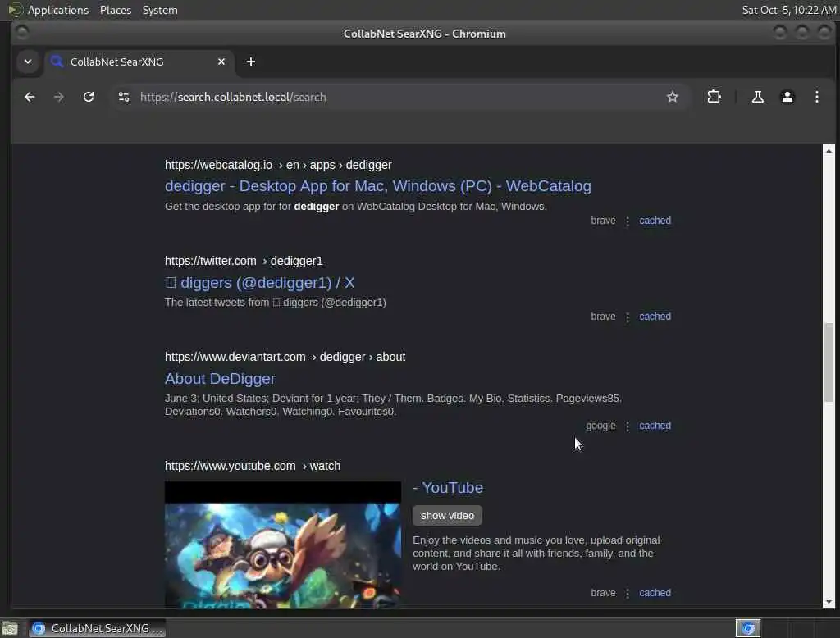Open the youtube.com watch URL line
The width and height of the screenshot is (840, 638).
(253, 466)
